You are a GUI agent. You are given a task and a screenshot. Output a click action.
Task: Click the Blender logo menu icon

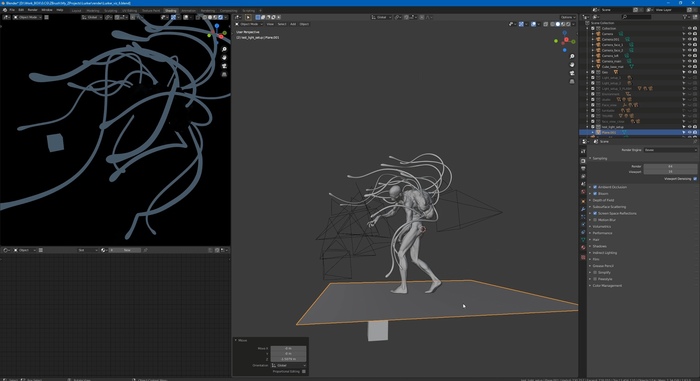(x=4, y=10)
